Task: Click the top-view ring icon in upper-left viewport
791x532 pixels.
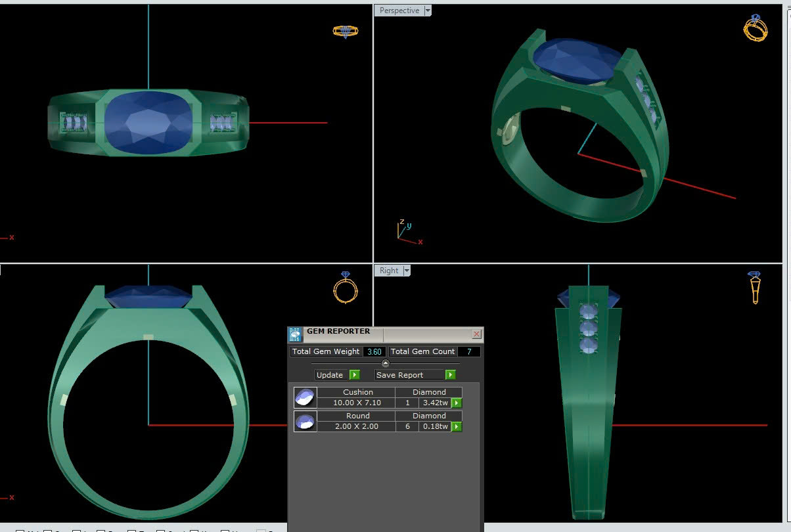Action: pyautogui.click(x=345, y=31)
